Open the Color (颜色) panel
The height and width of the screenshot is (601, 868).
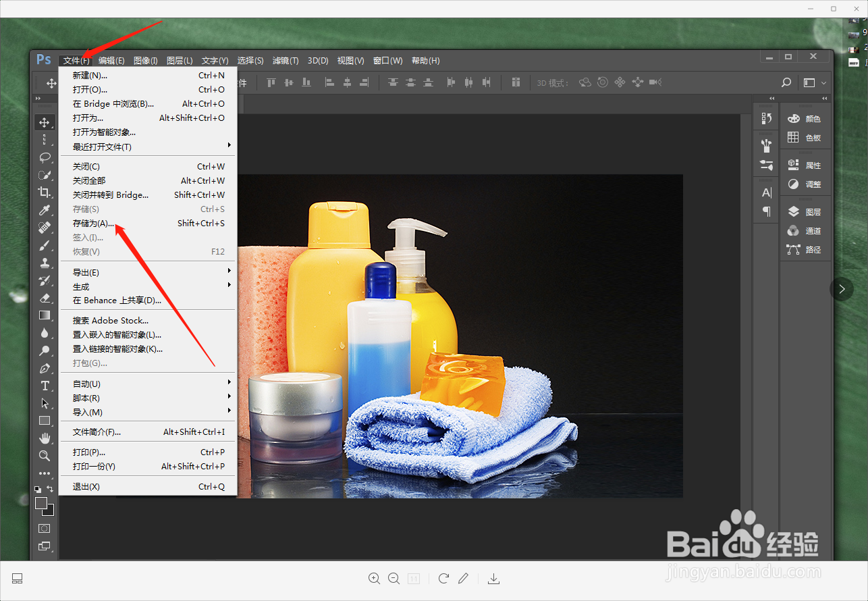805,119
